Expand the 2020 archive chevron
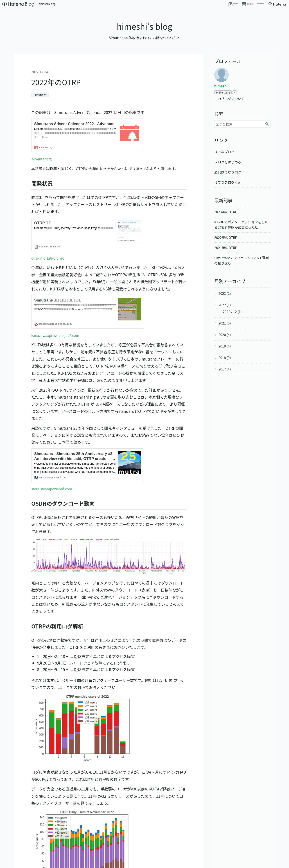289x868 pixels. (x=216, y=335)
